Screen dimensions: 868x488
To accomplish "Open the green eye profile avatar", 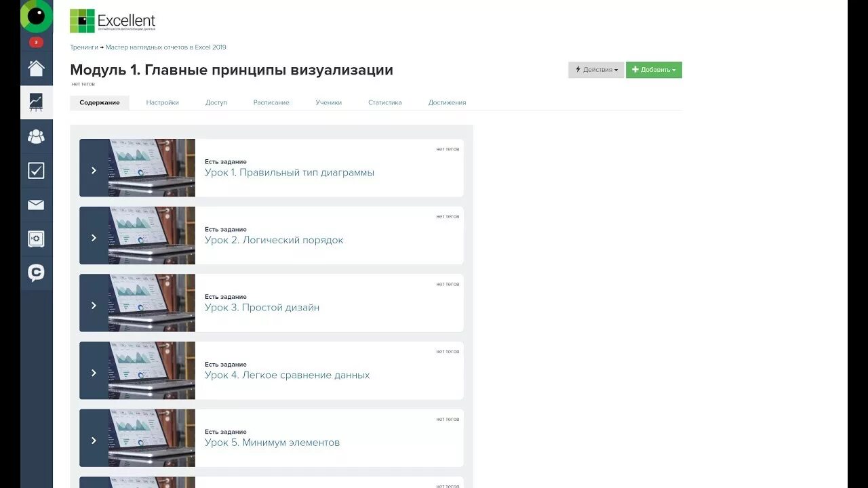I will click(x=36, y=16).
